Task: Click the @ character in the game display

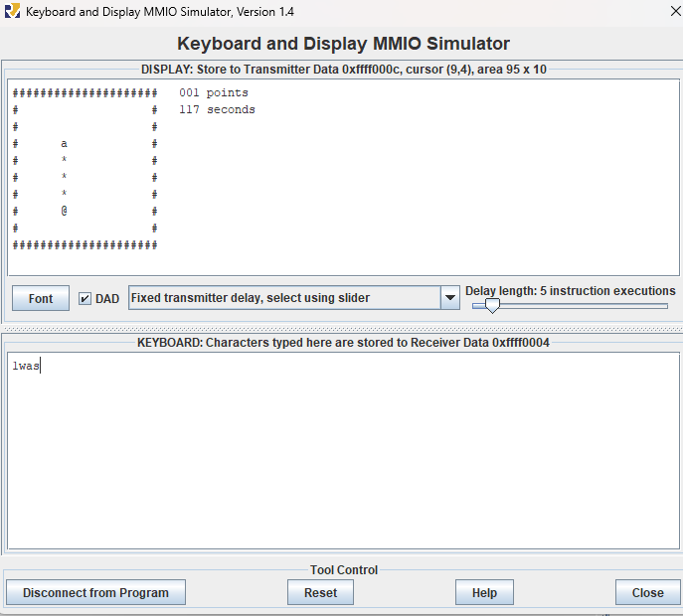Action: (65, 211)
